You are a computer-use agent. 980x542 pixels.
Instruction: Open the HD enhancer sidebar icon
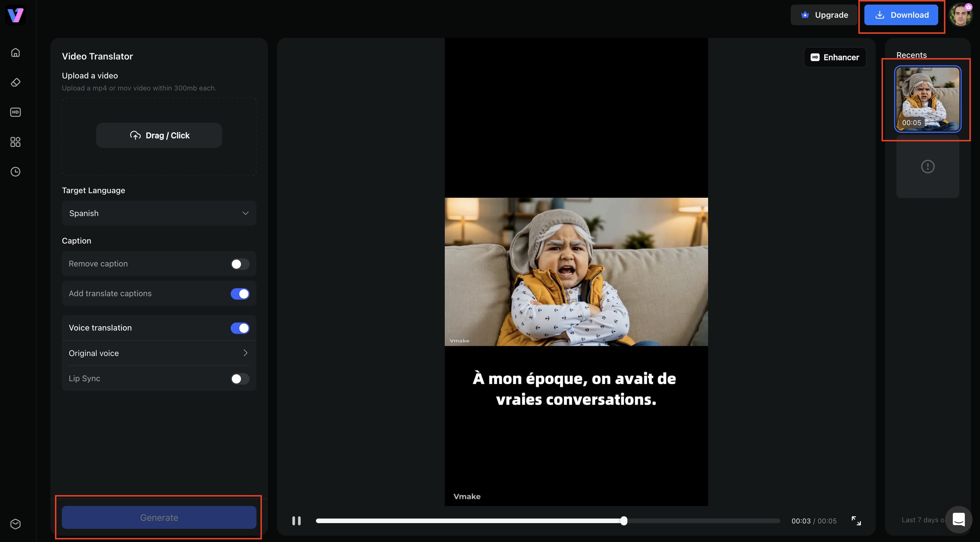[x=15, y=112]
